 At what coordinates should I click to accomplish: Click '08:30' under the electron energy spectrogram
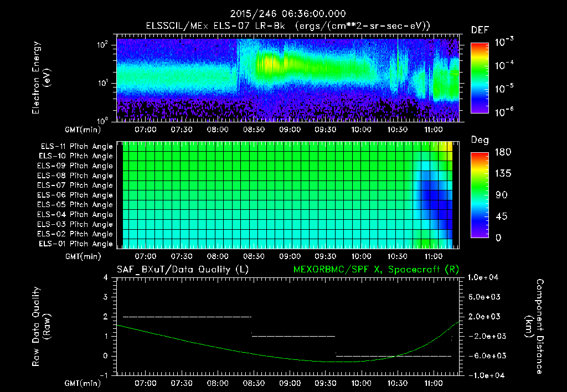pos(254,130)
